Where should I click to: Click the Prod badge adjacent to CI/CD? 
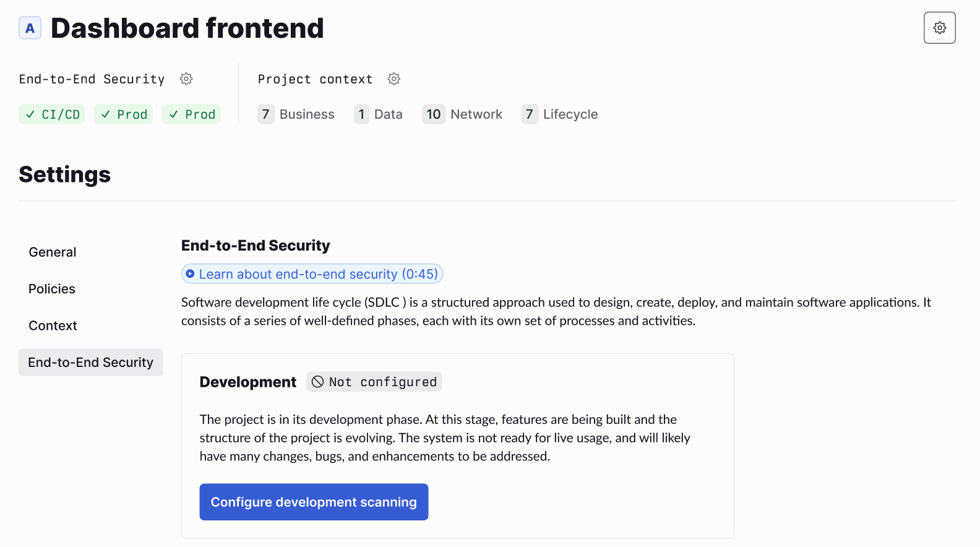124,114
